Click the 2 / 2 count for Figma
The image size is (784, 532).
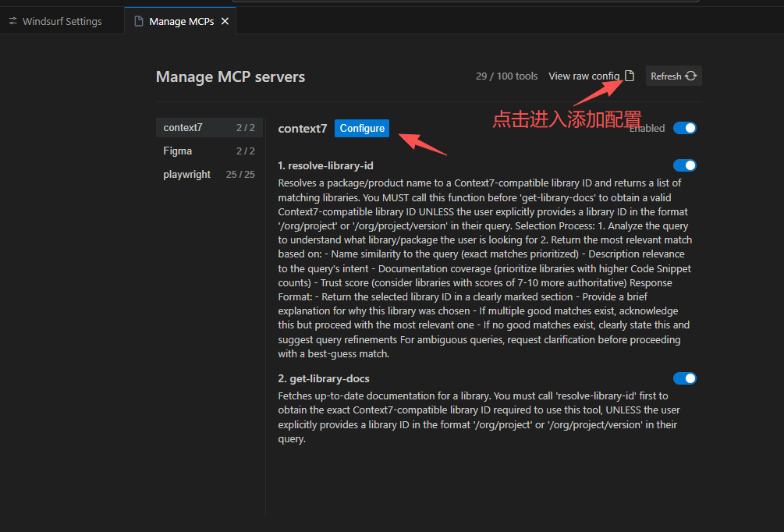(246, 151)
